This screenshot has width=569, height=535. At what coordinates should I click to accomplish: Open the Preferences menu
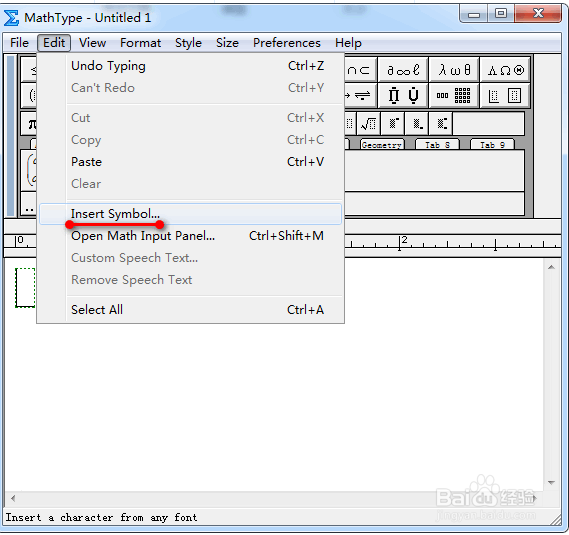287,43
